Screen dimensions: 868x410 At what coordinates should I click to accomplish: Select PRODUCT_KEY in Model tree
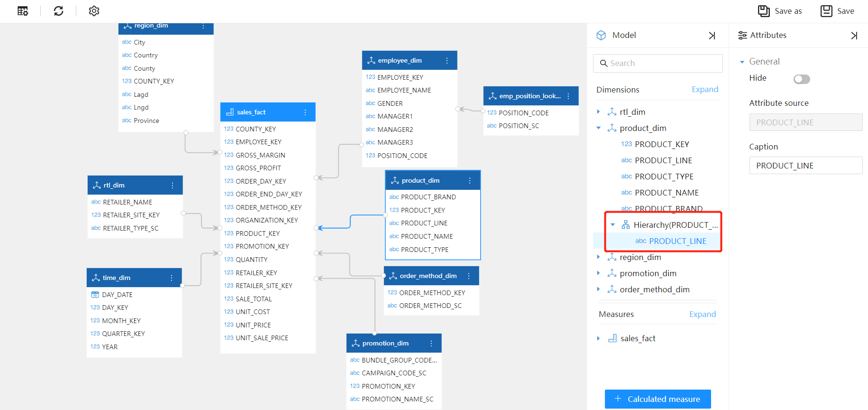coord(662,144)
